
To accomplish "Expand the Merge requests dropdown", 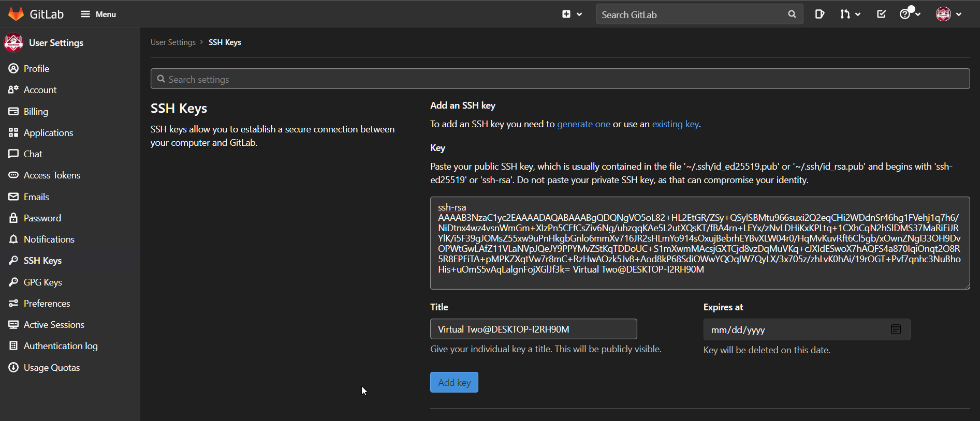I will click(850, 14).
